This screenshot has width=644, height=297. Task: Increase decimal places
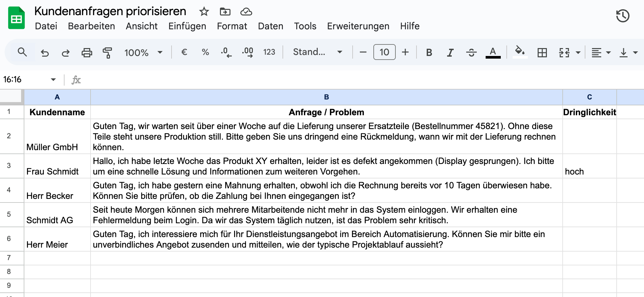click(x=247, y=52)
